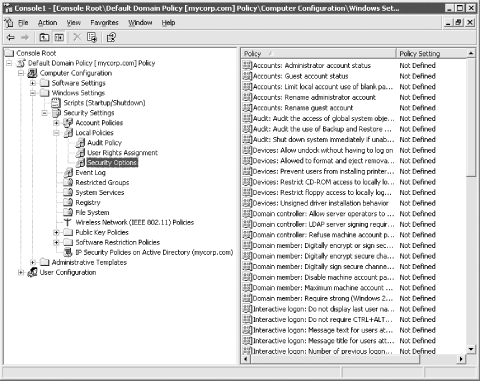Image resolution: width=481 pixels, height=381 pixels.
Task: Click the vertical scrollbar up arrow
Action: click(470, 53)
